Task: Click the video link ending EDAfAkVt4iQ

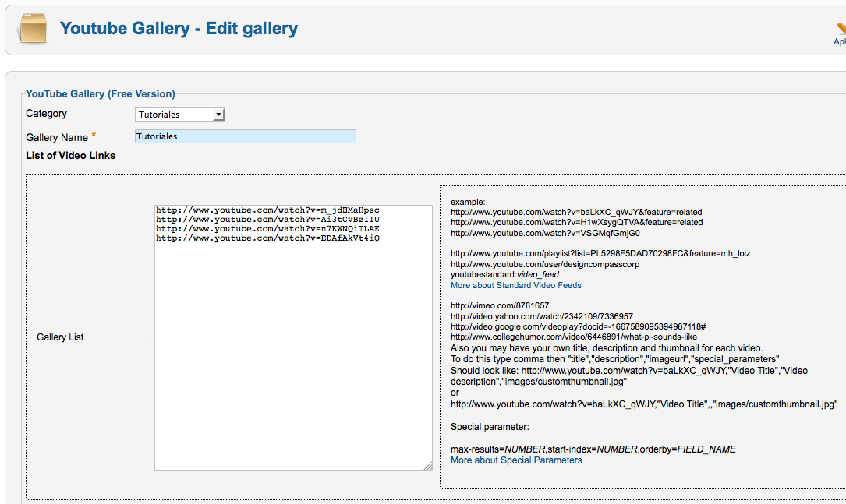Action: click(267, 238)
